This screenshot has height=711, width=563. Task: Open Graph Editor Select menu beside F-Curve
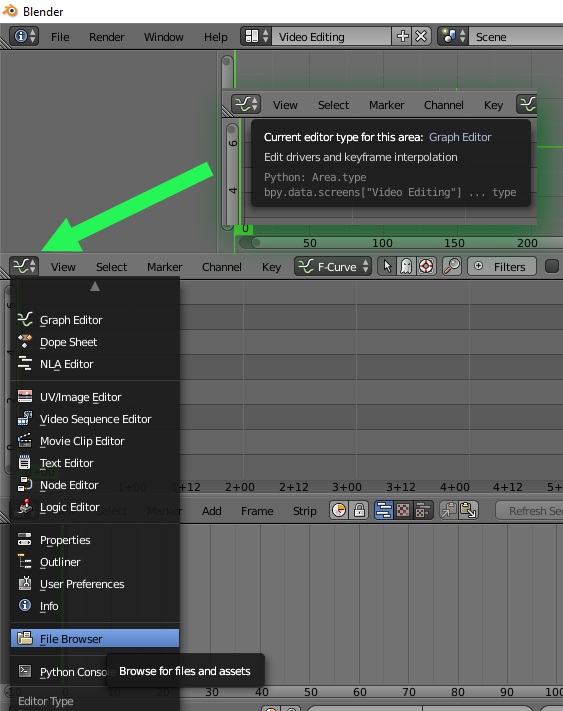pos(112,267)
